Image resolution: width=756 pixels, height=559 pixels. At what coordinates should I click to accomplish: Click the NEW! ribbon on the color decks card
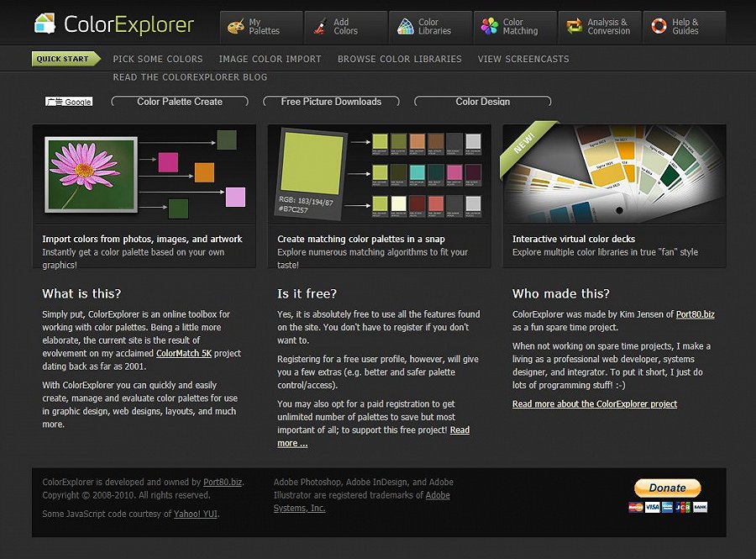point(525,143)
